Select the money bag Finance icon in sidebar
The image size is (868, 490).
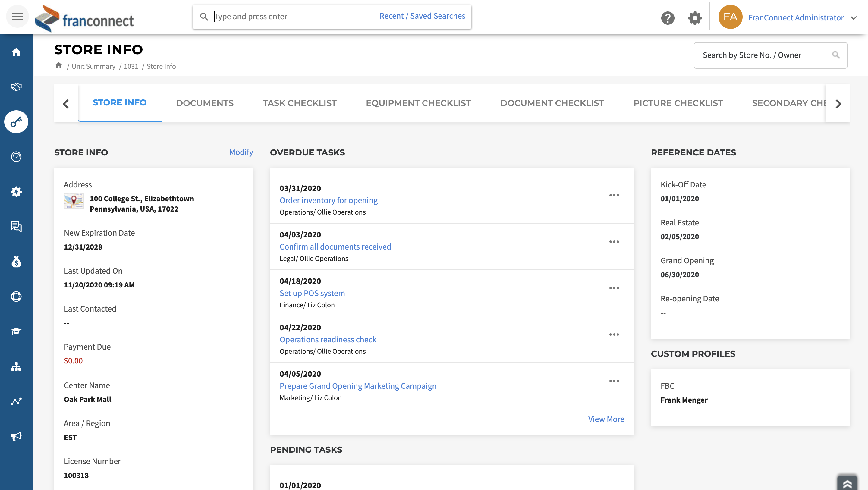coord(16,262)
